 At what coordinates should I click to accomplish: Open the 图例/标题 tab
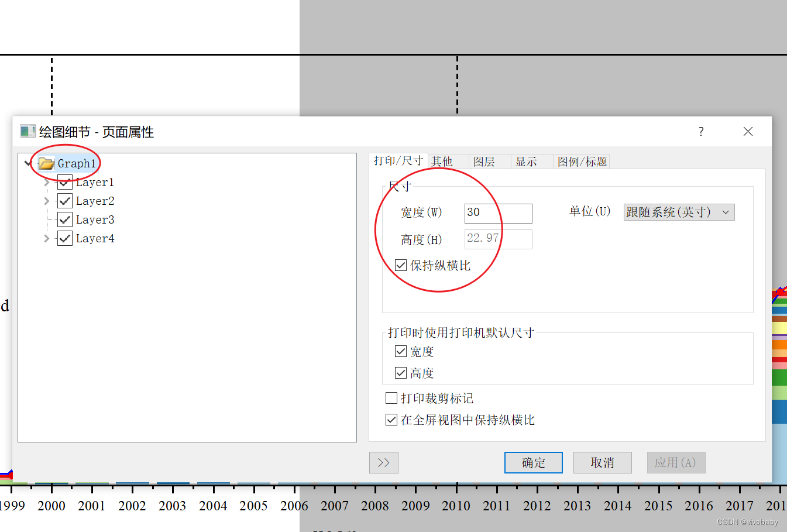click(x=582, y=161)
